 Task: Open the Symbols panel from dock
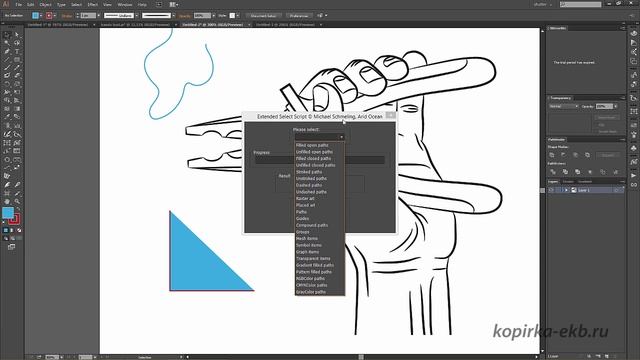click(633, 148)
